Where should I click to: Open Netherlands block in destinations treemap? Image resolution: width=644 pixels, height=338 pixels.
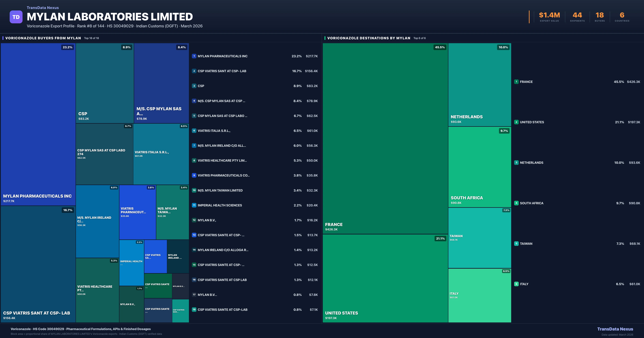point(480,85)
